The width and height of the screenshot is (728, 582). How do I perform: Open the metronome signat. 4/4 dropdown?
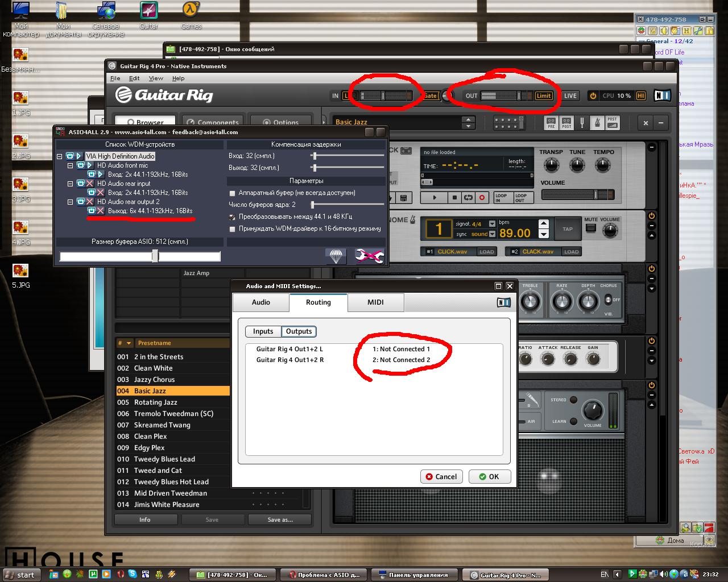click(x=493, y=224)
